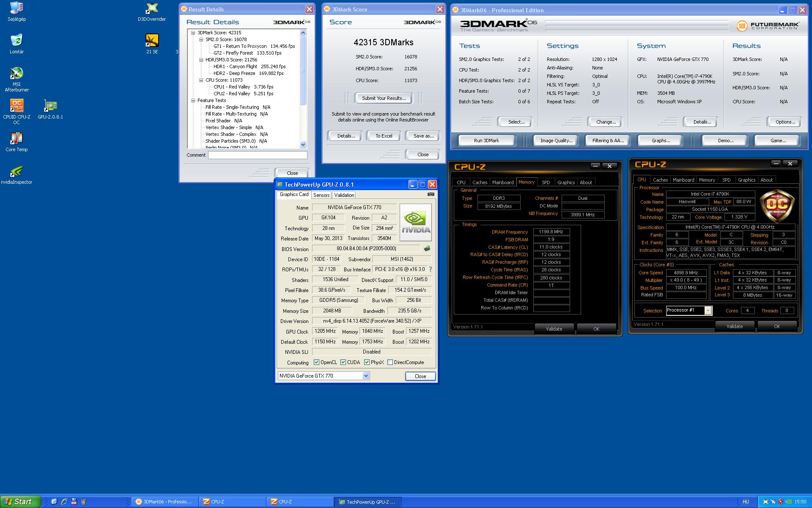Click the Gigabyte OC motherboard badge in CPU-Z
Screen dimensions: 812x508
[x=777, y=206]
